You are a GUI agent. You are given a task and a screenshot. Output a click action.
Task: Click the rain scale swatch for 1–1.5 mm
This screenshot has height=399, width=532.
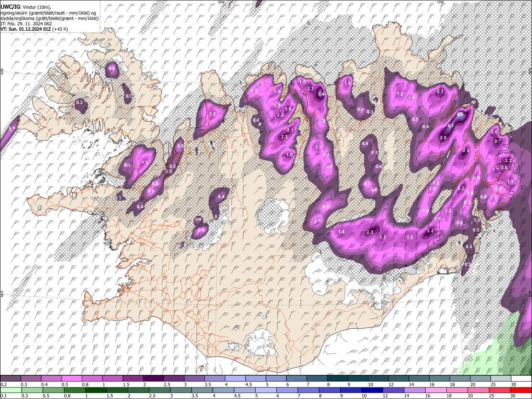pos(96,390)
